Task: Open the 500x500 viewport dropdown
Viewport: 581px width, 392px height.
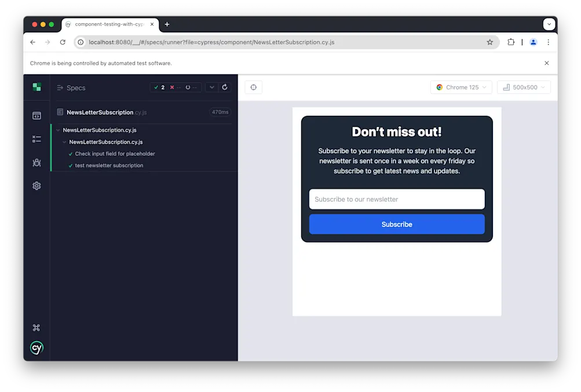Action: [523, 87]
